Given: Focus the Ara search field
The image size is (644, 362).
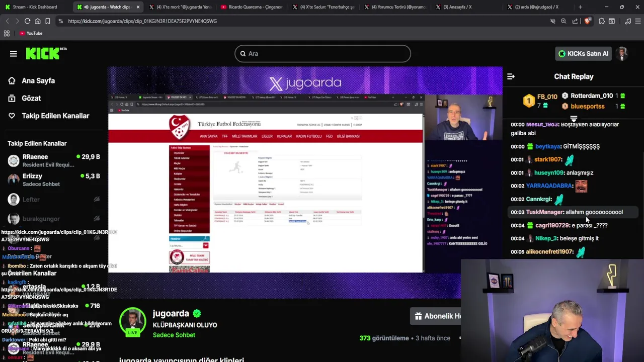Looking at the screenshot, I should pyautogui.click(x=323, y=54).
